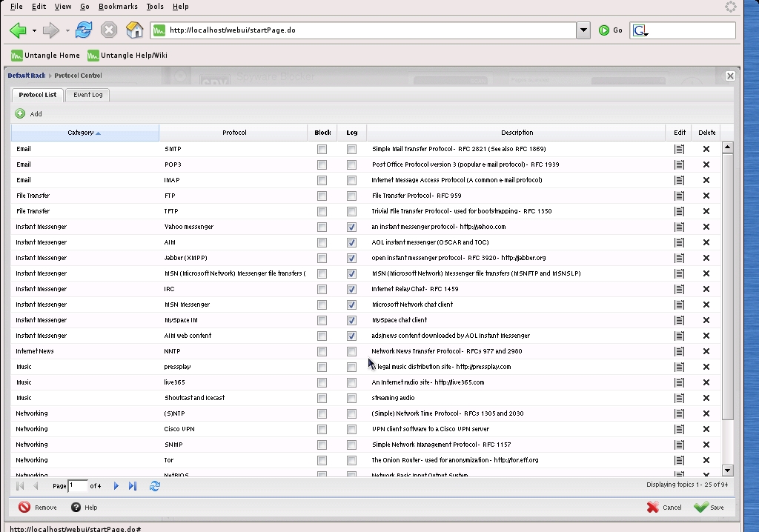Open the View menu

click(x=63, y=6)
